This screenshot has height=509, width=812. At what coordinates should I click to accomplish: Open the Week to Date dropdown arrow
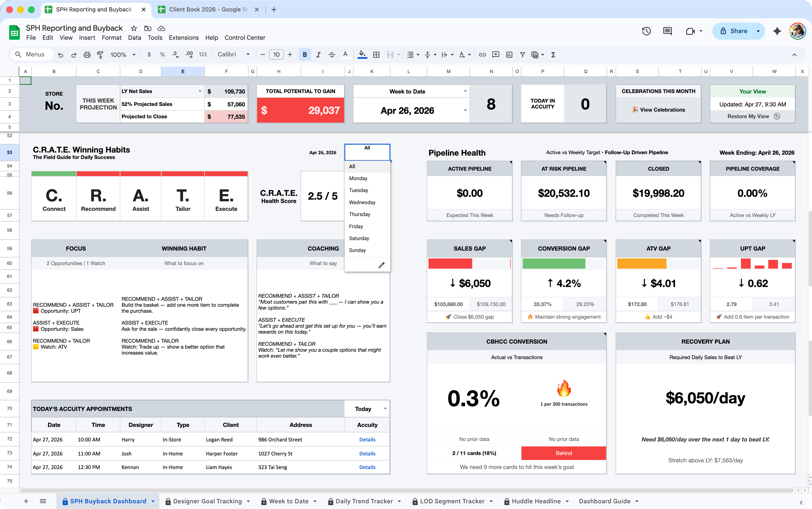click(x=465, y=91)
